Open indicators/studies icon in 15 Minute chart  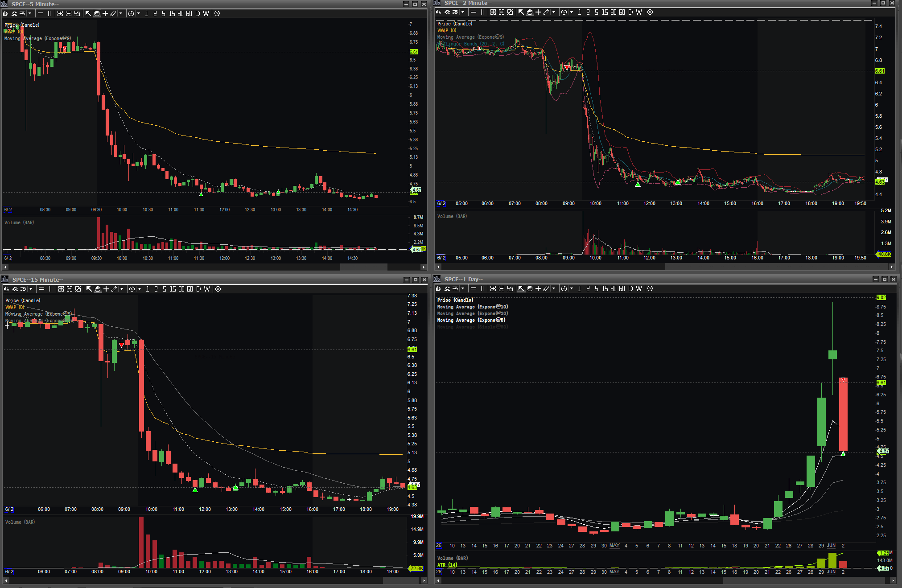point(15,289)
